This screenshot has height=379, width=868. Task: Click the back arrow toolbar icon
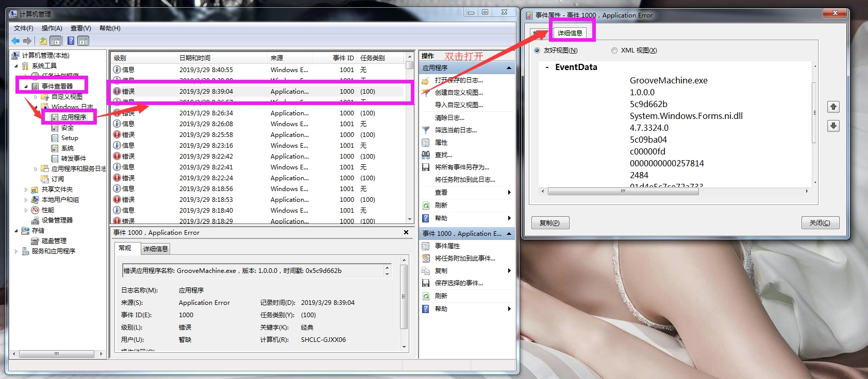pos(15,41)
